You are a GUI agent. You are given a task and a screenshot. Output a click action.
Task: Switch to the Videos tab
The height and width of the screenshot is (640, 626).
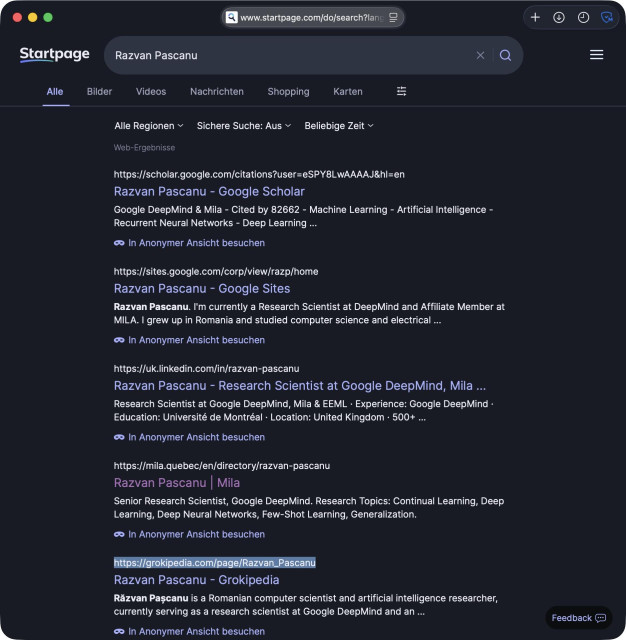[x=151, y=91]
